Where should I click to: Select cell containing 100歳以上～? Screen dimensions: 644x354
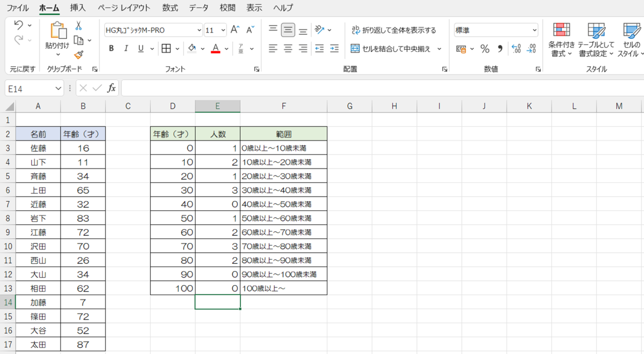click(283, 288)
